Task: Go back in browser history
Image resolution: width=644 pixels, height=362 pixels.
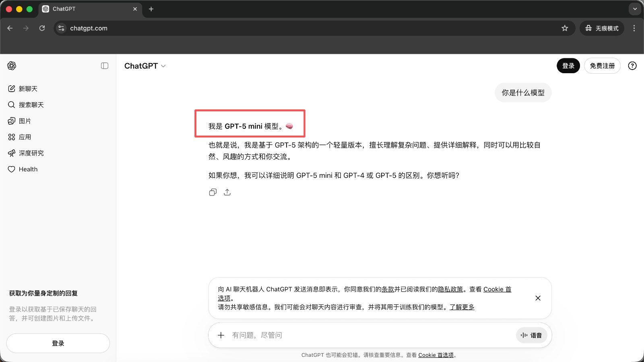Action: tap(10, 28)
